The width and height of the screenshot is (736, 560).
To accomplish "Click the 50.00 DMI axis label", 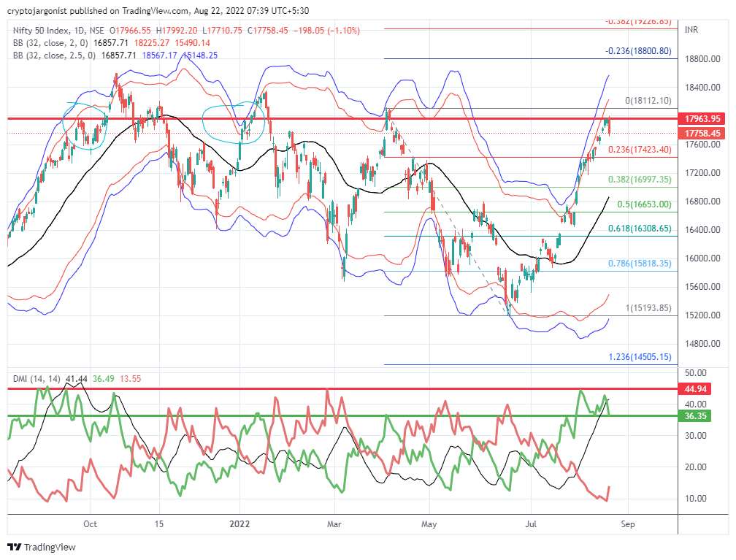I will tap(696, 372).
